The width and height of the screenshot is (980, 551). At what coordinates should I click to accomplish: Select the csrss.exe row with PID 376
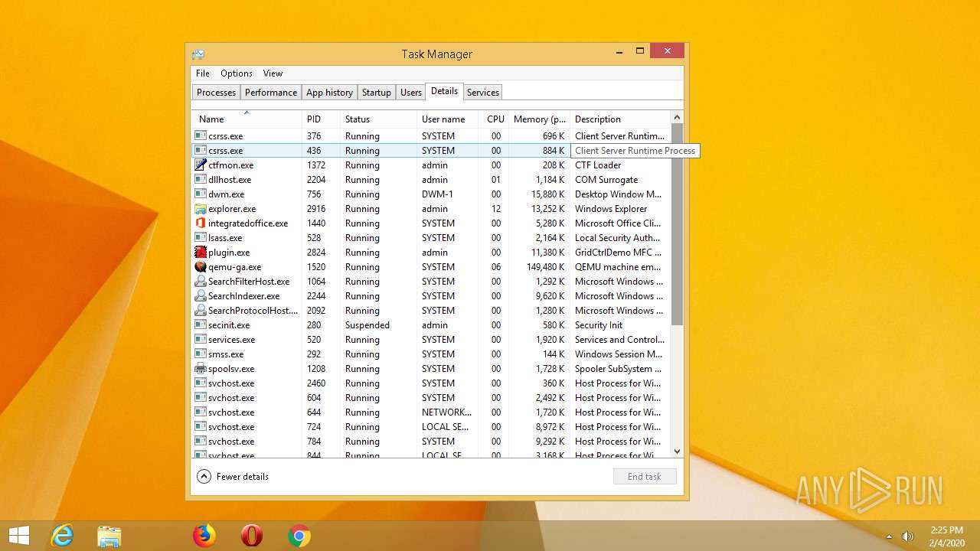(431, 135)
